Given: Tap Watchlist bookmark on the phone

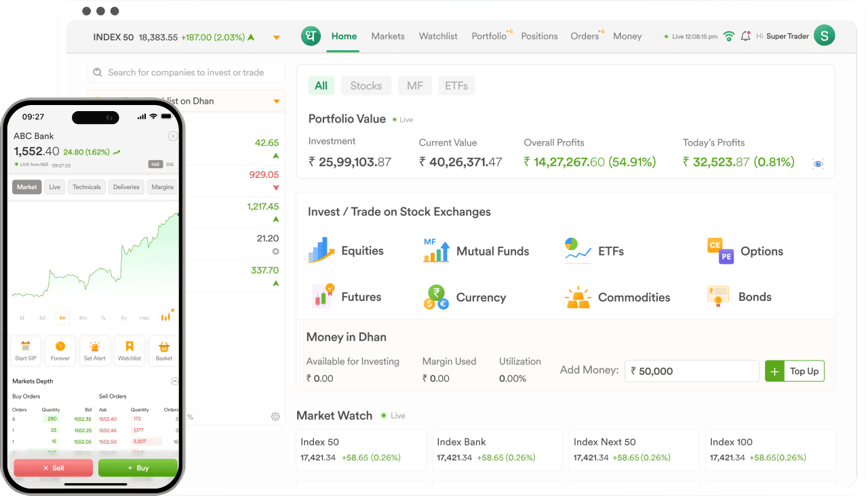Looking at the screenshot, I should [130, 350].
